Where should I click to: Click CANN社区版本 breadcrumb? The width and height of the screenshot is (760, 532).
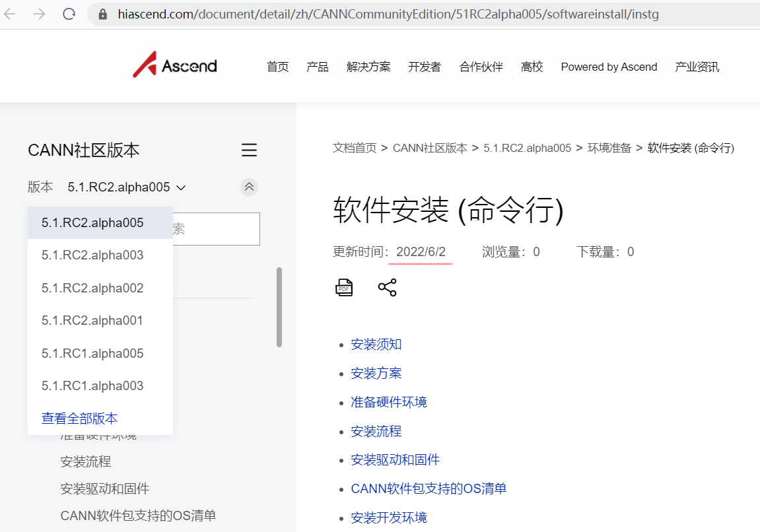(430, 148)
